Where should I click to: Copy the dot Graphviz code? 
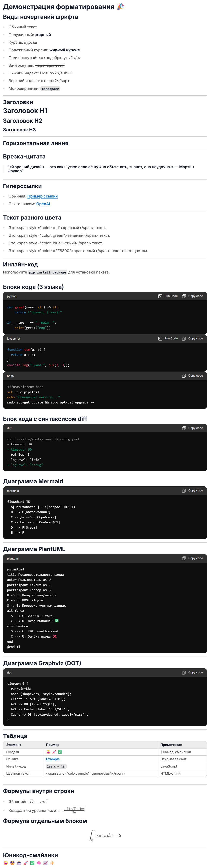(x=192, y=673)
